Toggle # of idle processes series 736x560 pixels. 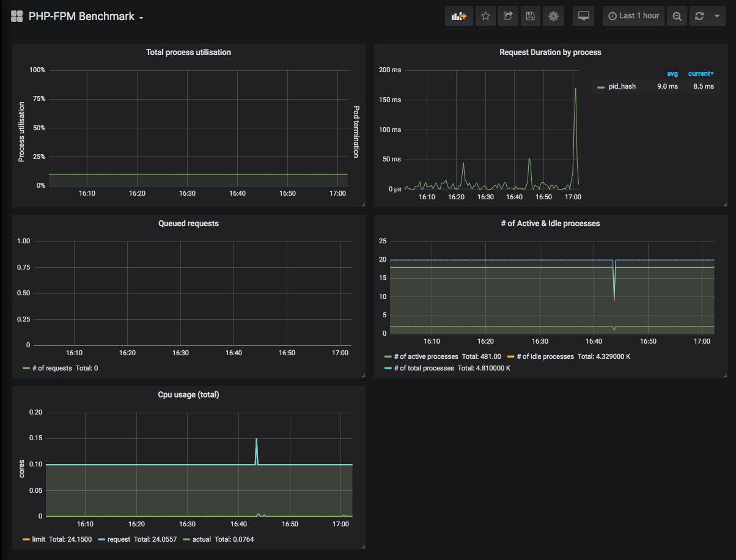tap(545, 356)
